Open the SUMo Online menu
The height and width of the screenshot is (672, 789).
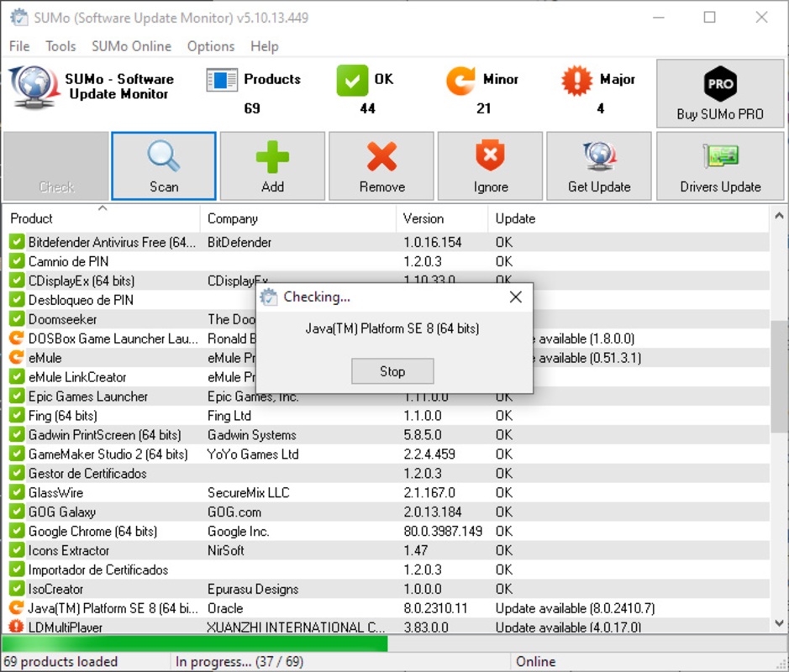point(131,46)
